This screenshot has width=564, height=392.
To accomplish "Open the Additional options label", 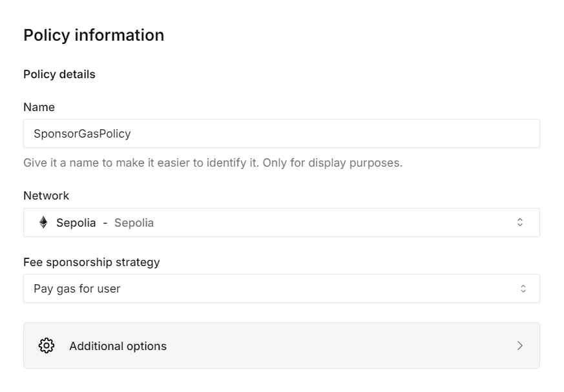I will (x=118, y=346).
